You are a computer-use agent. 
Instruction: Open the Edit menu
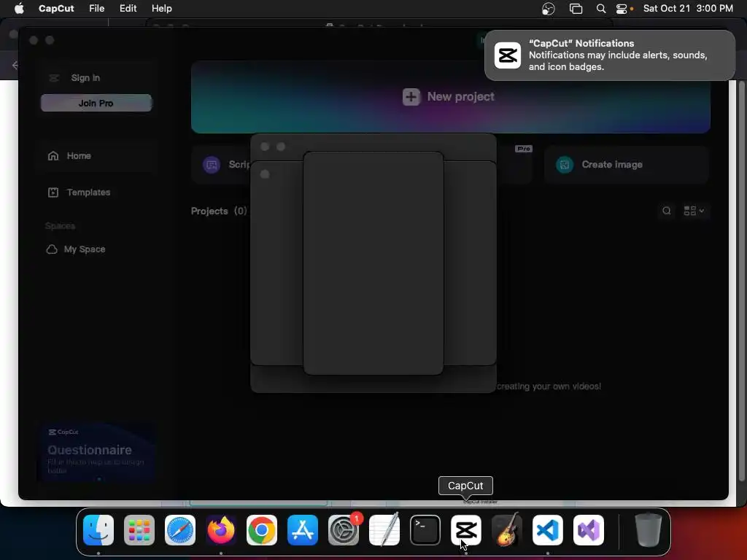click(x=128, y=9)
